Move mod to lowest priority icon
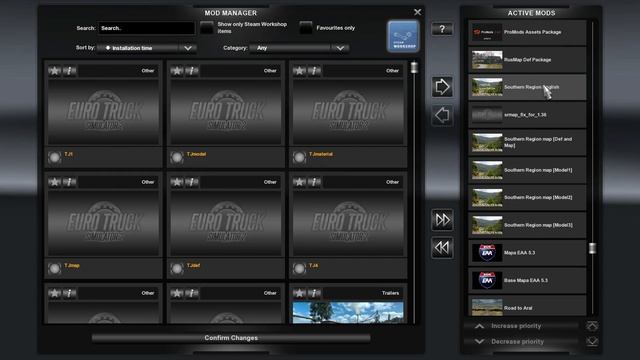 tap(592, 341)
